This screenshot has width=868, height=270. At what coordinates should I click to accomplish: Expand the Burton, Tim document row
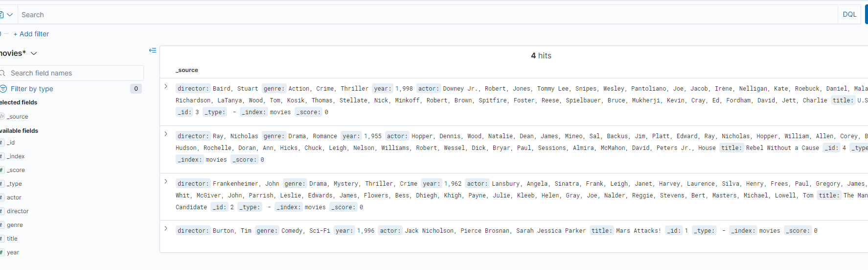[166, 229]
